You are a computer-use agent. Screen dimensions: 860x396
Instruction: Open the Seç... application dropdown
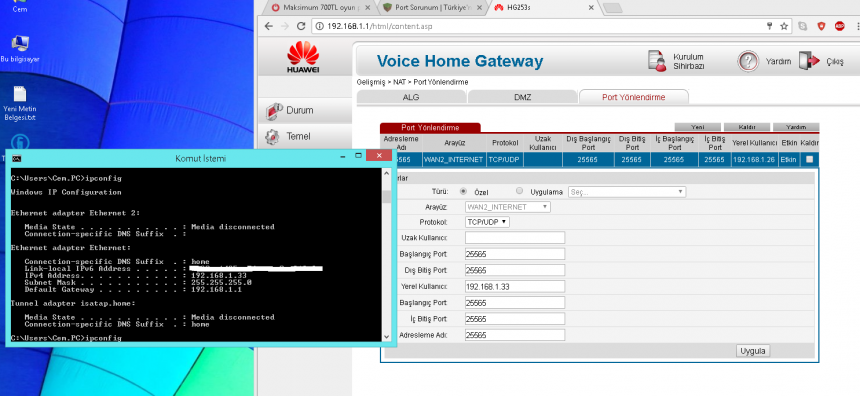click(627, 192)
